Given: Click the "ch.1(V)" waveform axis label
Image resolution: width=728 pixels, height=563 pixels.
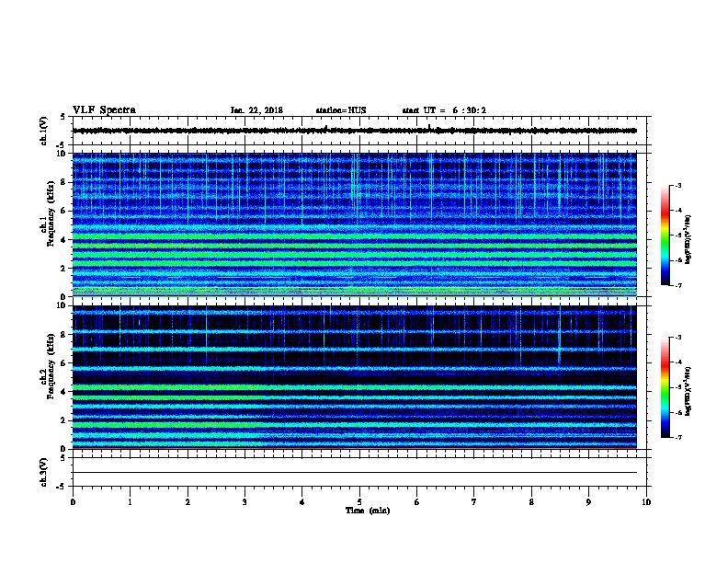Looking at the screenshot, I should pyautogui.click(x=43, y=131).
